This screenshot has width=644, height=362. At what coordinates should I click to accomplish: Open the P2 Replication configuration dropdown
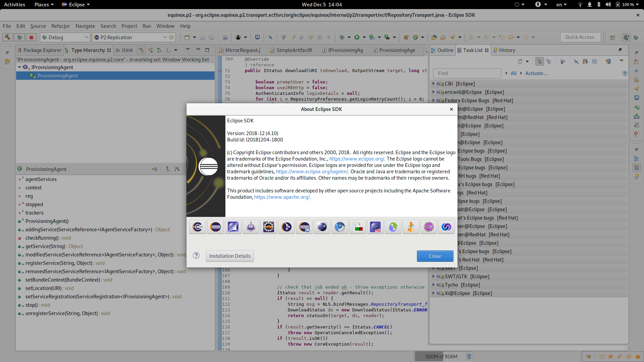click(x=165, y=37)
